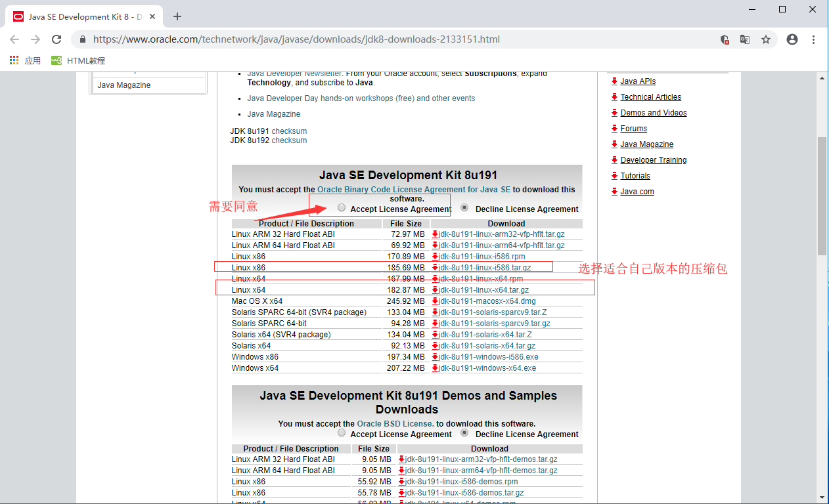
Task: Download jdk-8u191-solaris-sparcv9.tar.gz
Action: click(x=495, y=324)
